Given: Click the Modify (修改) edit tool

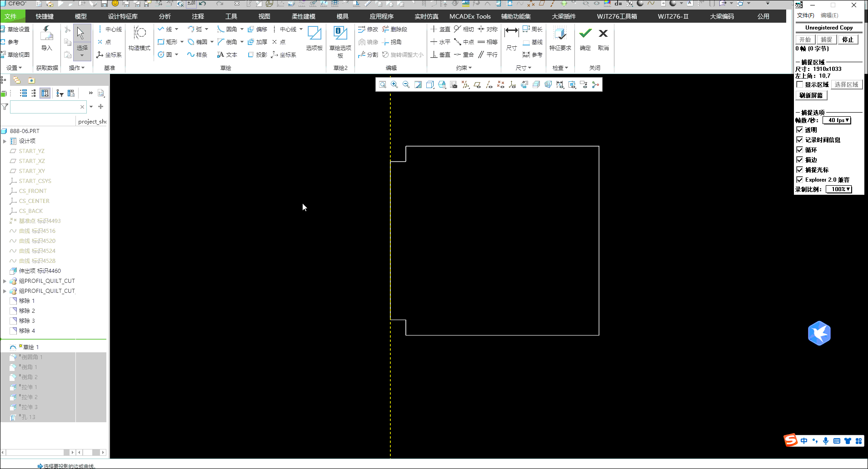Looking at the screenshot, I should click(x=368, y=29).
